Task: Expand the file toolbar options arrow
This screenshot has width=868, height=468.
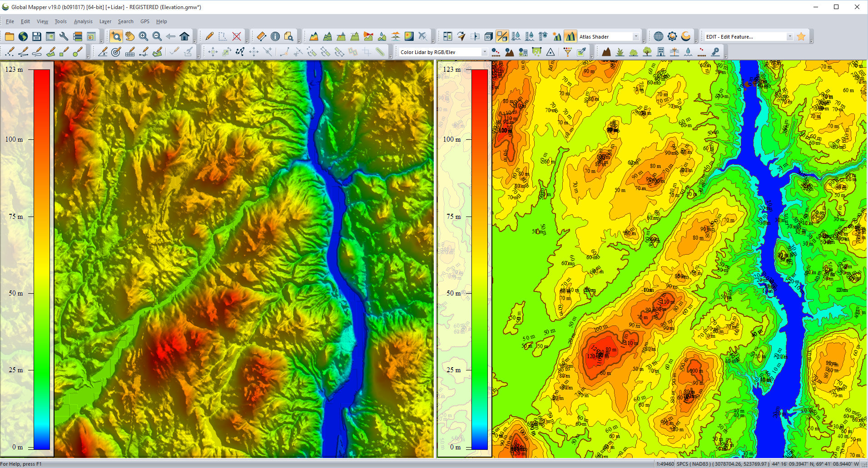Action: click(101, 41)
